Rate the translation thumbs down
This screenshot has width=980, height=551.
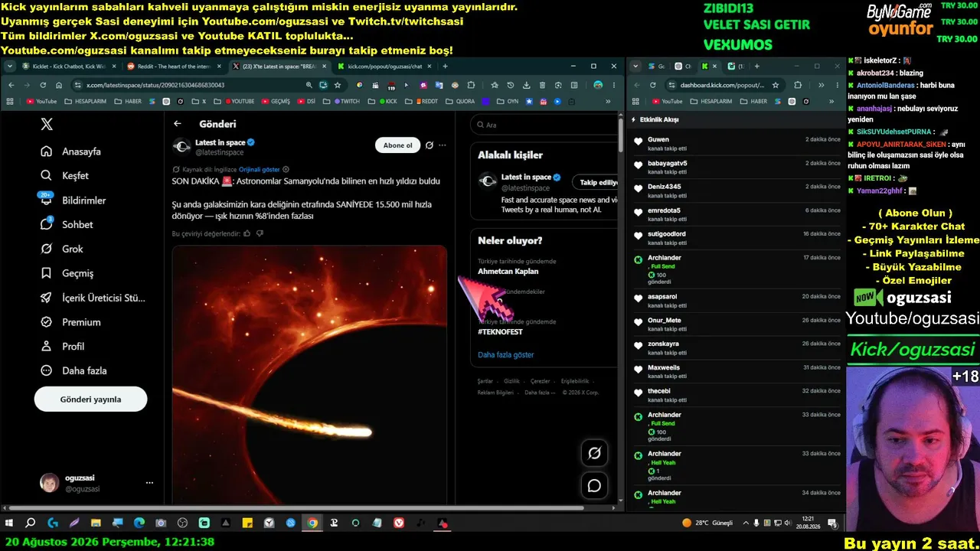tap(260, 233)
